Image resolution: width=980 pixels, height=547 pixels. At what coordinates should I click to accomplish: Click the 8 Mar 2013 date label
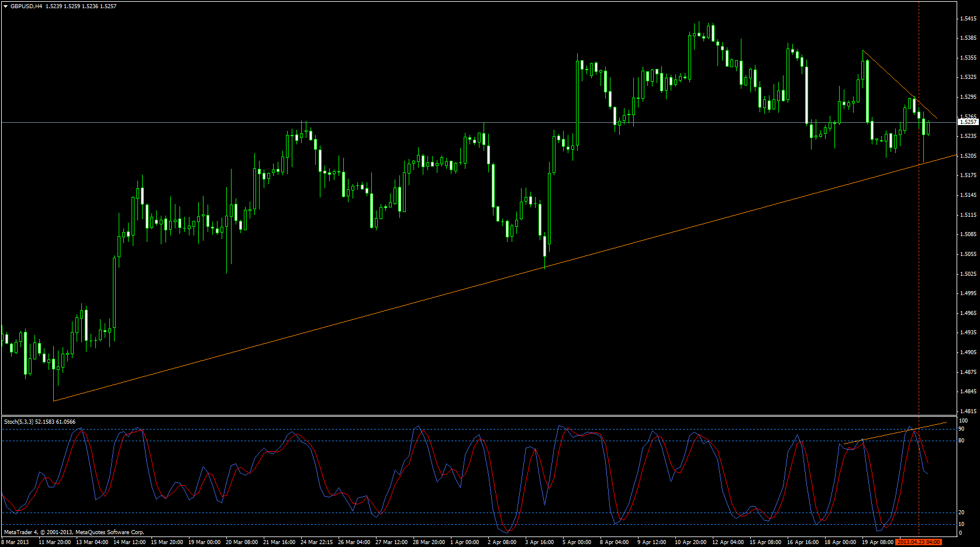click(x=15, y=542)
